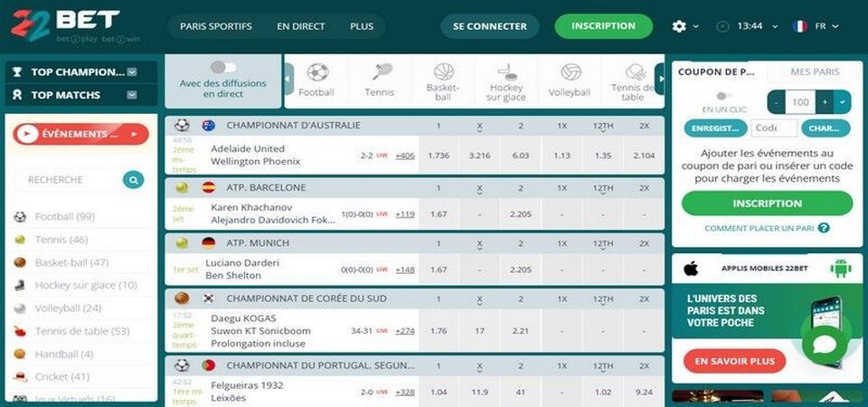
Task: Open Plus menu
Action: [362, 26]
